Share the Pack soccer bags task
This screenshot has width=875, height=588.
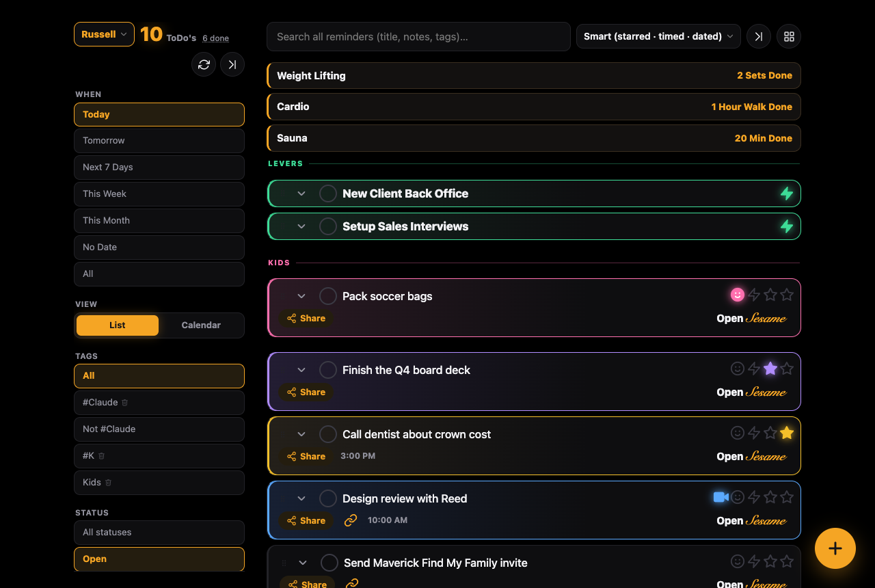click(306, 319)
